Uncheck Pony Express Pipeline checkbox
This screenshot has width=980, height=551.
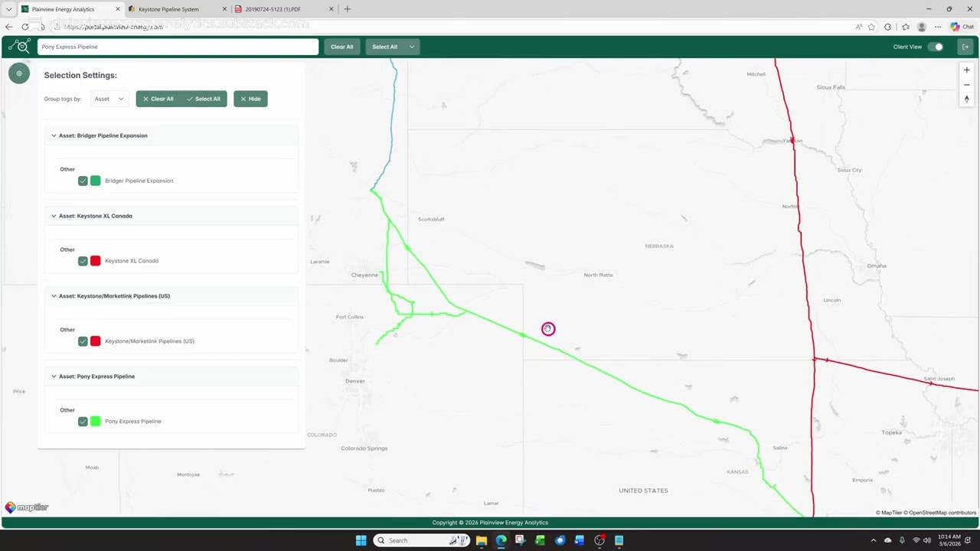pyautogui.click(x=83, y=422)
